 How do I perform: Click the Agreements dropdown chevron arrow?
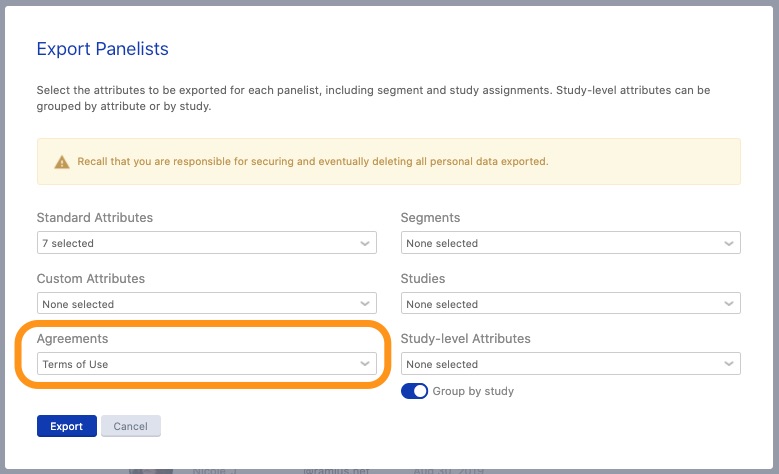tap(365, 364)
